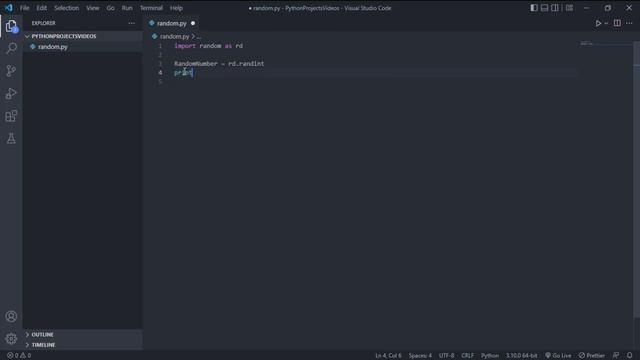Open the Extensions view
Screen dimensions: 640x360
click(11, 116)
